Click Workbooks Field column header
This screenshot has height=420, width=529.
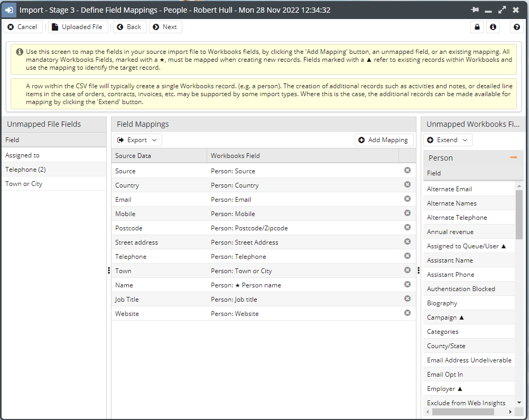[303, 155]
